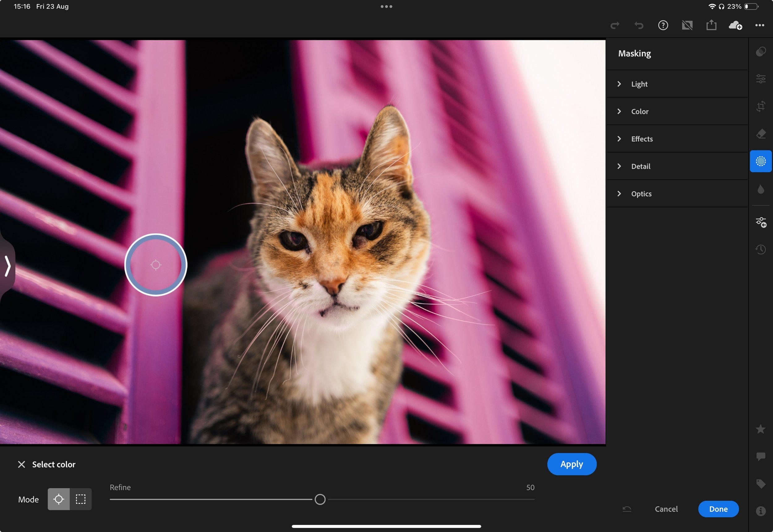
Task: Select the healing eraser tool
Action: click(x=760, y=134)
